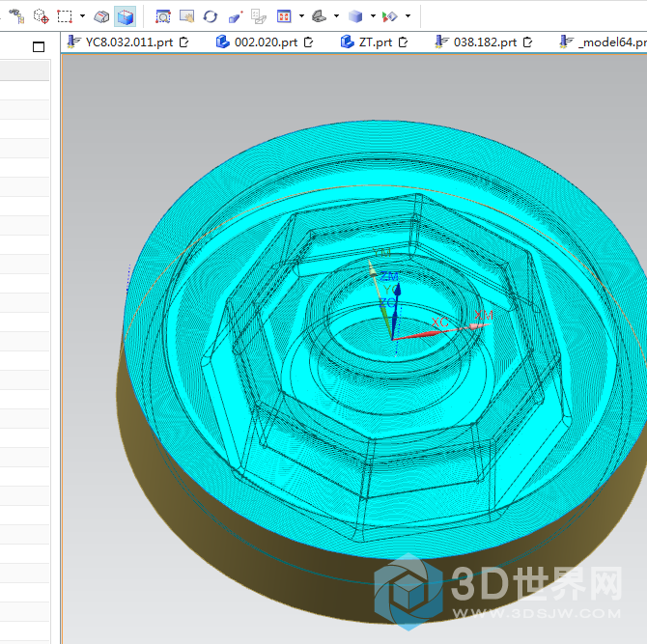Open the 038.182.prt document tab
Screen dimensions: 647x644
tap(484, 42)
